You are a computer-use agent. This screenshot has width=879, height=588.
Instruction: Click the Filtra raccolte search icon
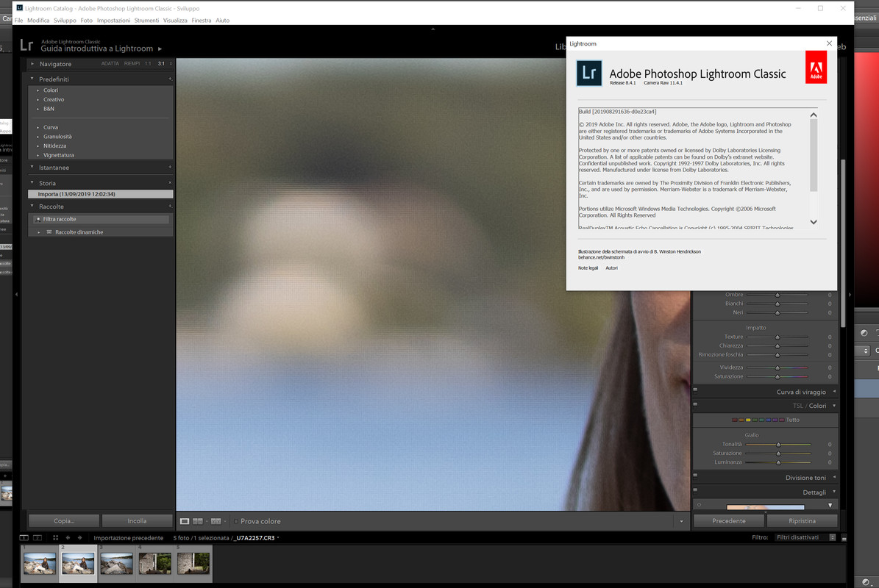(x=38, y=219)
